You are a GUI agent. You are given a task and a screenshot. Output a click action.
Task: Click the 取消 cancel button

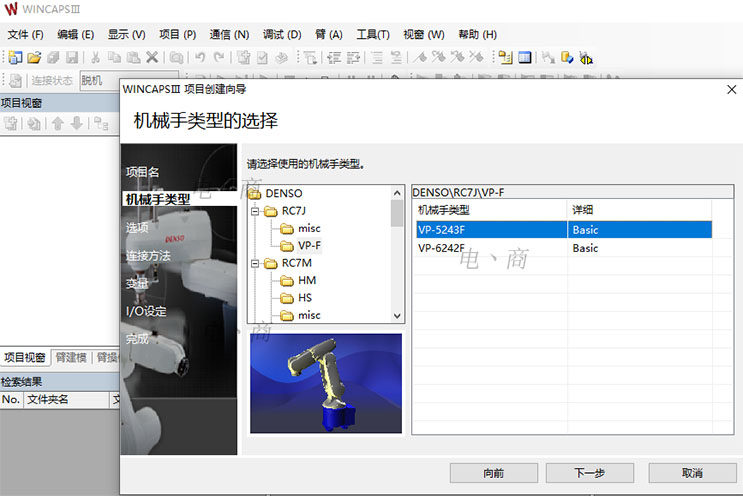pos(692,473)
